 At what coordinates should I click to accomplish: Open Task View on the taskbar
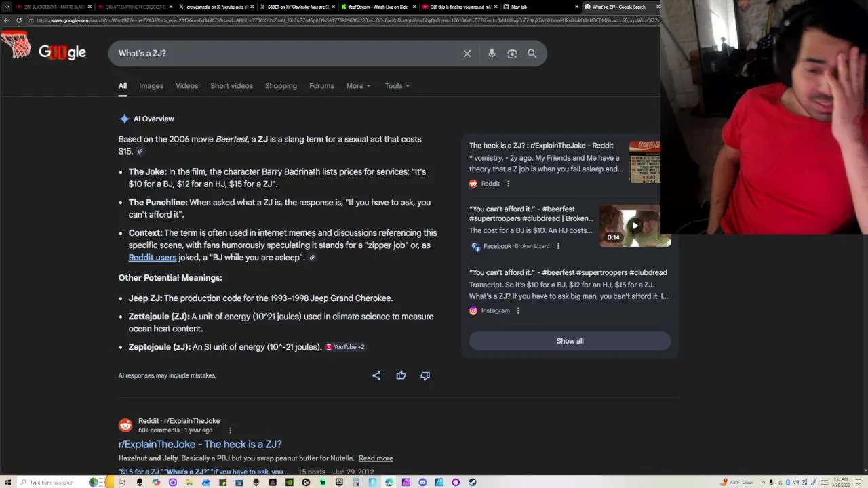(x=122, y=482)
